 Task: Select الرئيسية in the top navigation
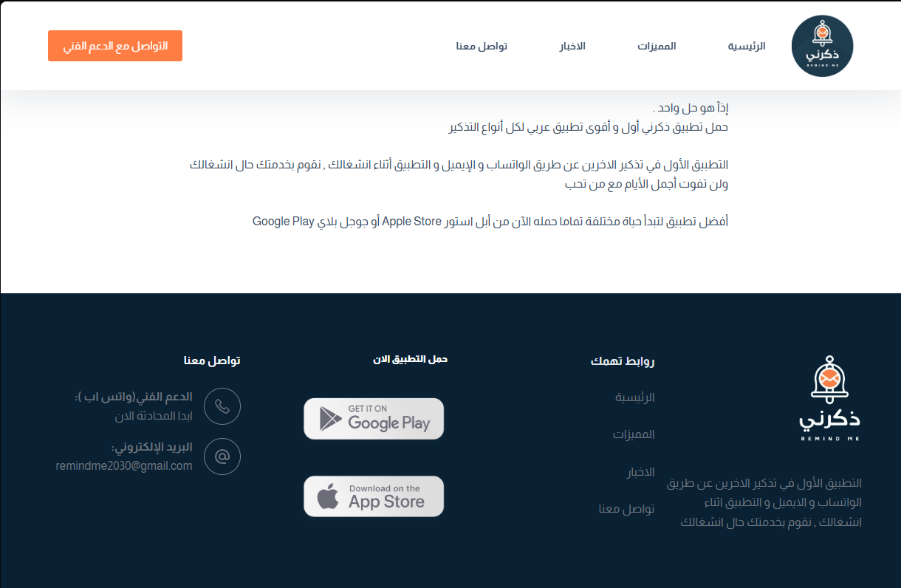[744, 46]
